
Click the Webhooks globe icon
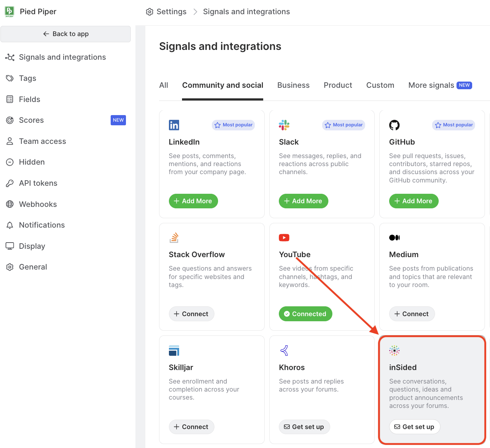tap(10, 204)
